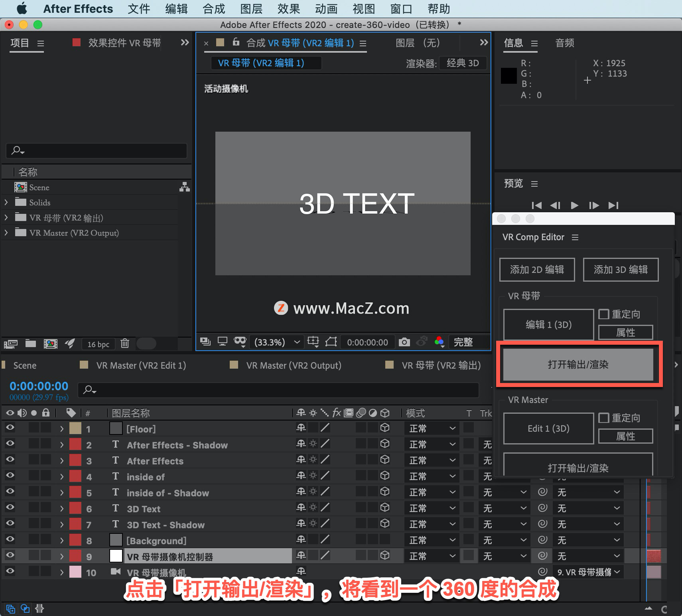Image resolution: width=682 pixels, height=616 pixels.
Task: Click the snapshot camera icon in viewer
Action: point(404,342)
